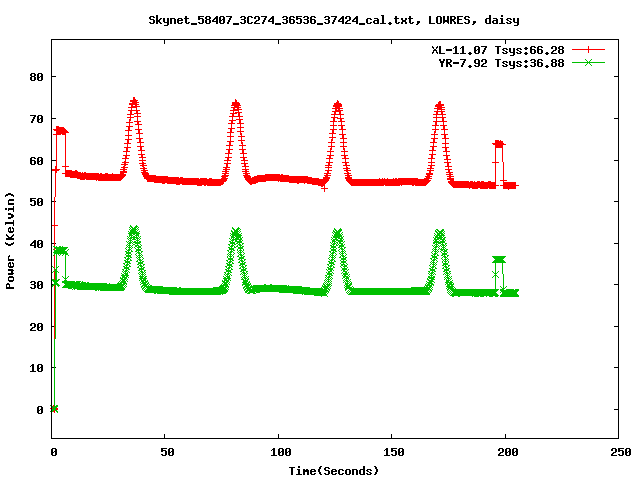Click the red calibration pulse near 197 seconds

point(499,144)
